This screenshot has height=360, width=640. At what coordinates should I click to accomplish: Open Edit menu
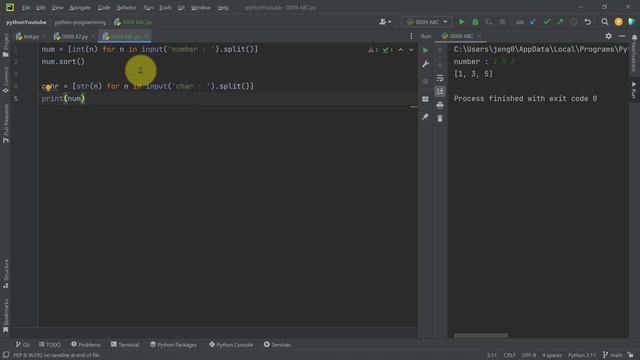[40, 7]
